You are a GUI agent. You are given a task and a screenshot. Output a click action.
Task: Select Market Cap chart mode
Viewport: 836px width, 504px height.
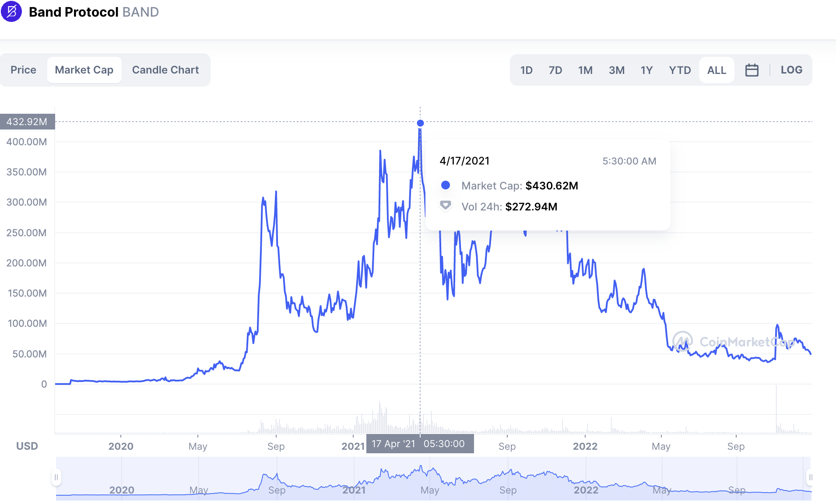tap(84, 70)
